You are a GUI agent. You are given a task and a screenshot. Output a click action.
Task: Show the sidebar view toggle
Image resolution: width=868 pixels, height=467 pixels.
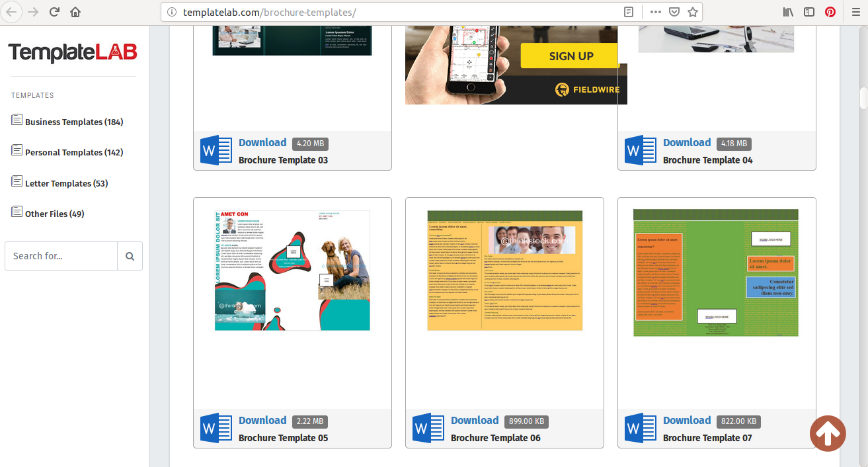(809, 12)
